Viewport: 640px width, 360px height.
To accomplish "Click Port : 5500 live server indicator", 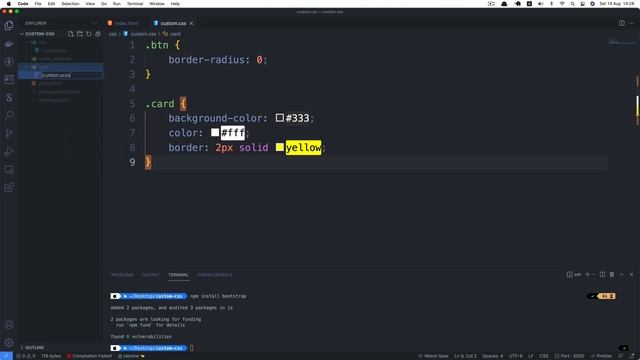I will 569,356.
